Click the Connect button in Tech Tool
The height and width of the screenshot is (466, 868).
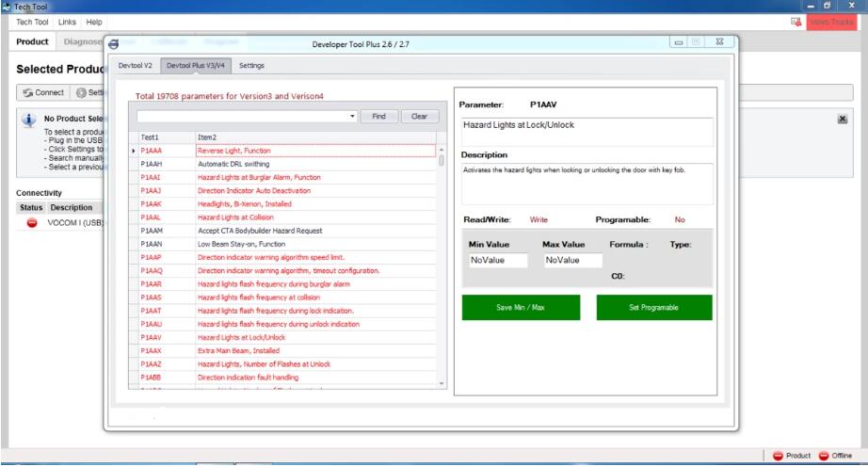point(43,92)
